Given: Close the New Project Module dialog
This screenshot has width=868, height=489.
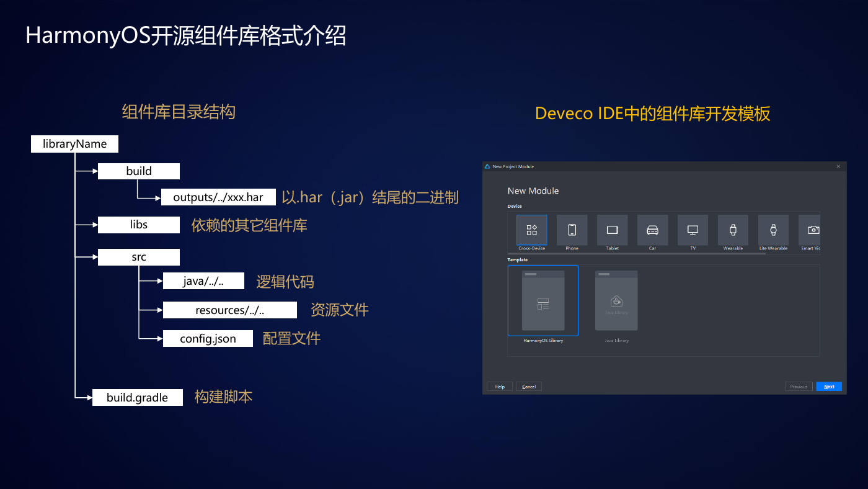Looking at the screenshot, I should (838, 166).
